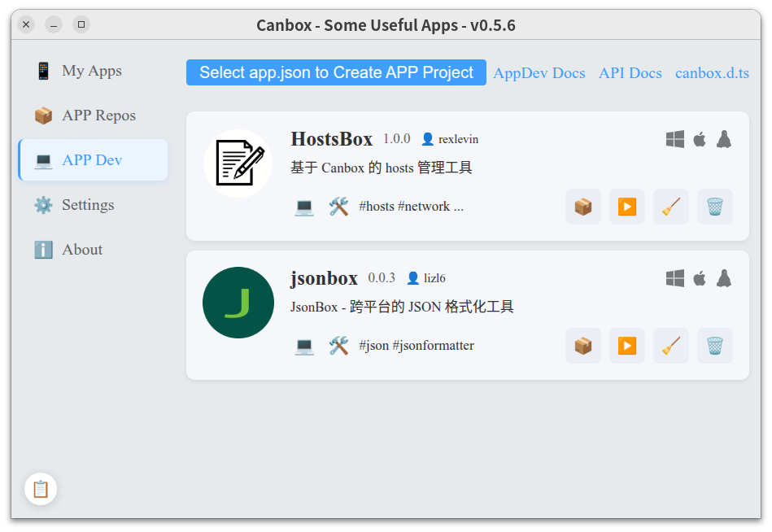The height and width of the screenshot is (532, 772).
Task: Click the tools icon in HostsBox card
Action: (x=338, y=207)
